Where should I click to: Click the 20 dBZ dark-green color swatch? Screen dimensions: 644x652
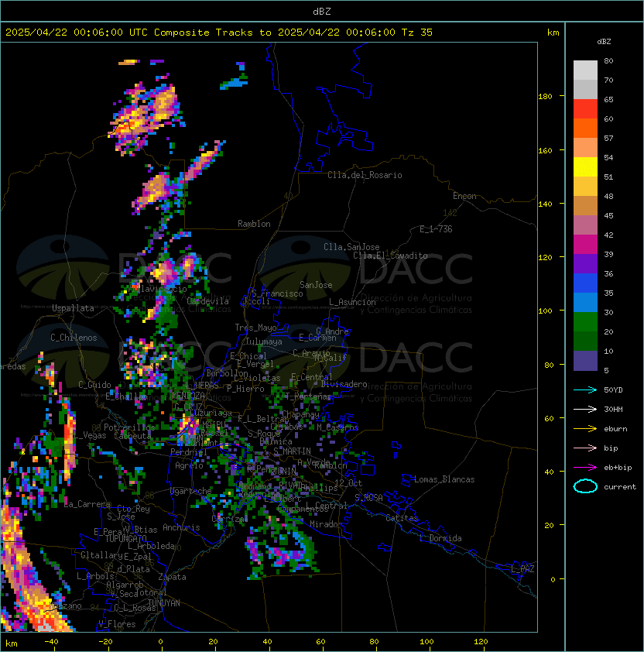(585, 341)
